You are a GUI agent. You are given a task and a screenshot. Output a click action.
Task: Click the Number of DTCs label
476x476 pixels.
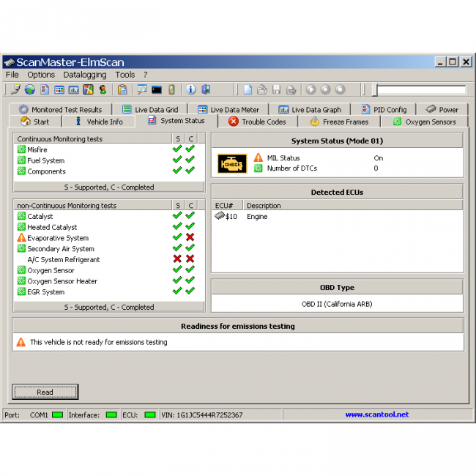coord(291,168)
